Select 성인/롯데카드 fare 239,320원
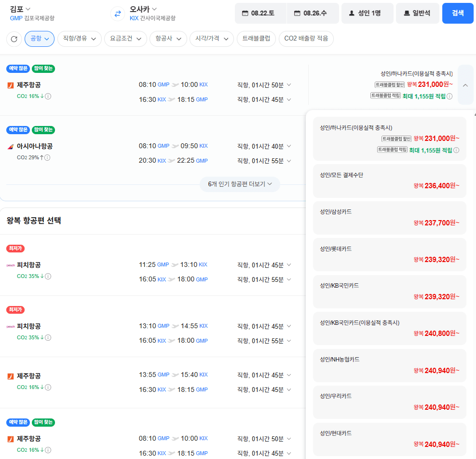The width and height of the screenshot is (476, 459). pyautogui.click(x=390, y=254)
